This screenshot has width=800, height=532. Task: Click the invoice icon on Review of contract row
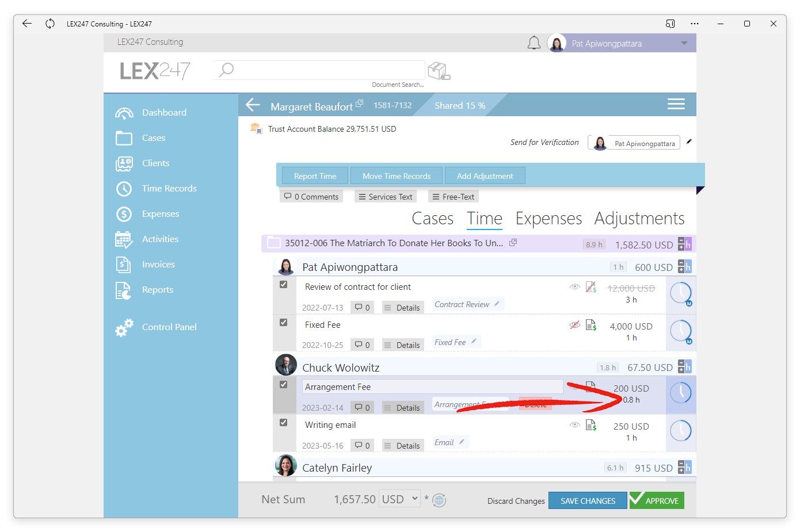coord(591,287)
